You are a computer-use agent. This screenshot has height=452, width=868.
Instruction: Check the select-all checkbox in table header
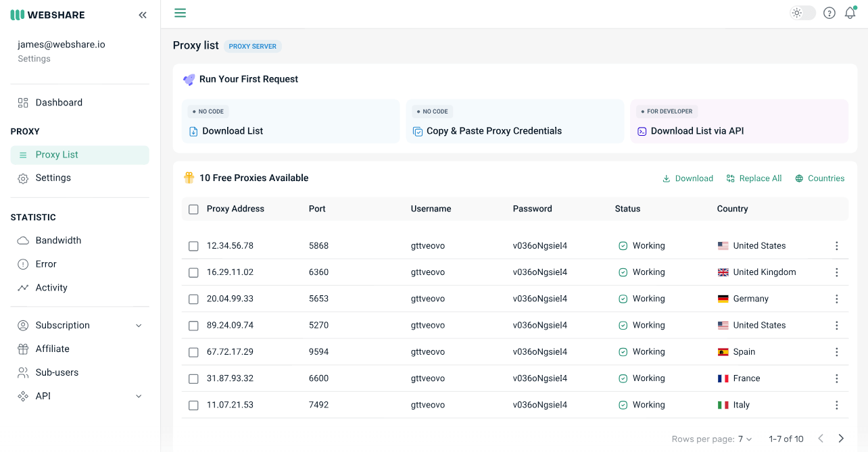click(193, 209)
